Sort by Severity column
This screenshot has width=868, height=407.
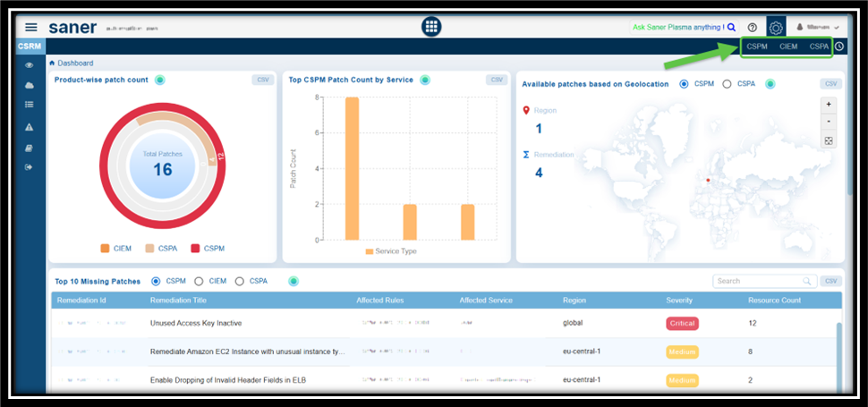678,301
